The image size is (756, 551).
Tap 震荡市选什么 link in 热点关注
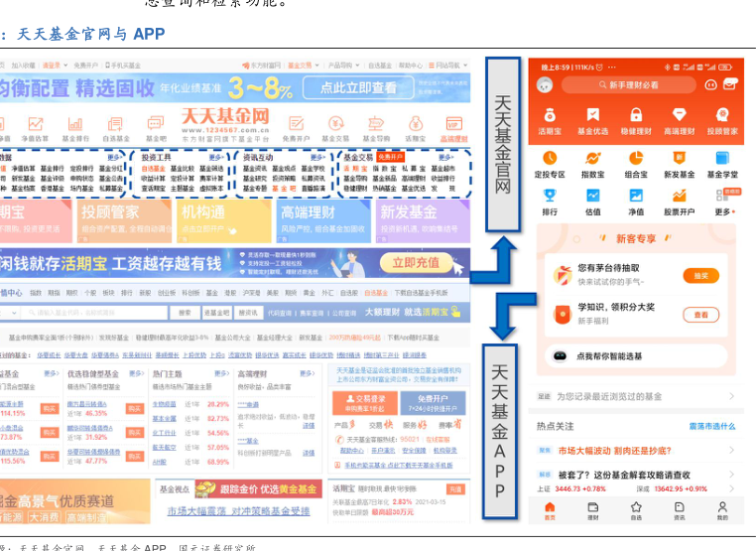(712, 426)
